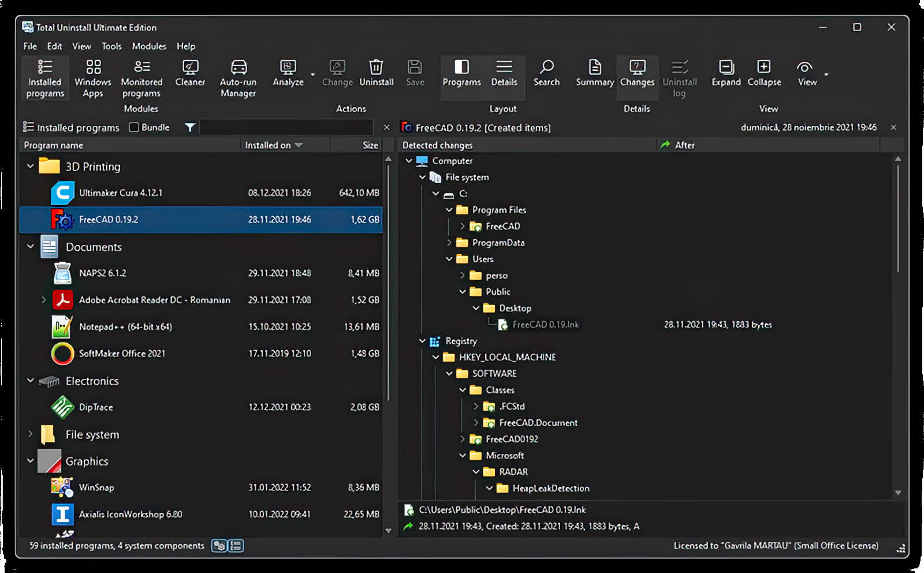Close the FreeCAD details panel
Viewport: 924px width, 573px height.
point(893,127)
